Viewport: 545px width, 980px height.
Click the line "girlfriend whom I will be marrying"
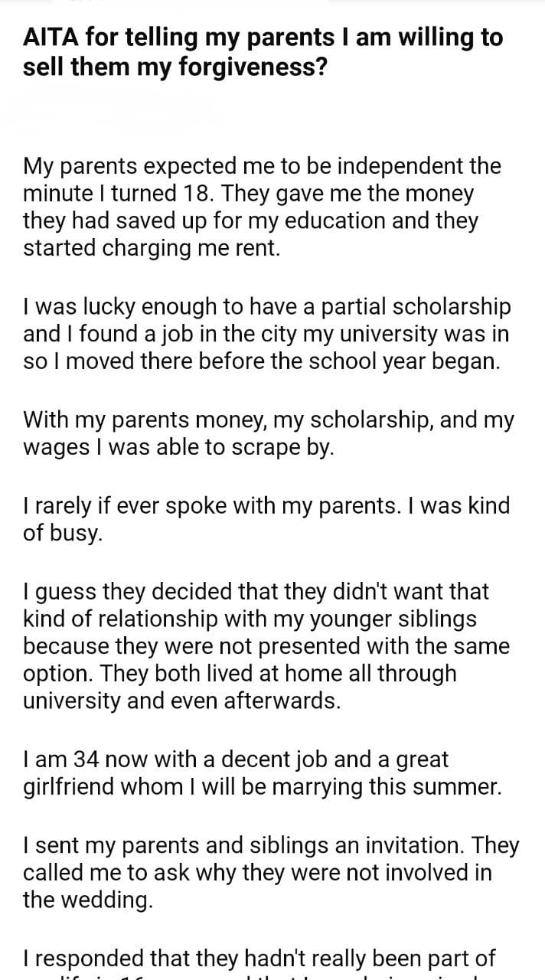263,787
